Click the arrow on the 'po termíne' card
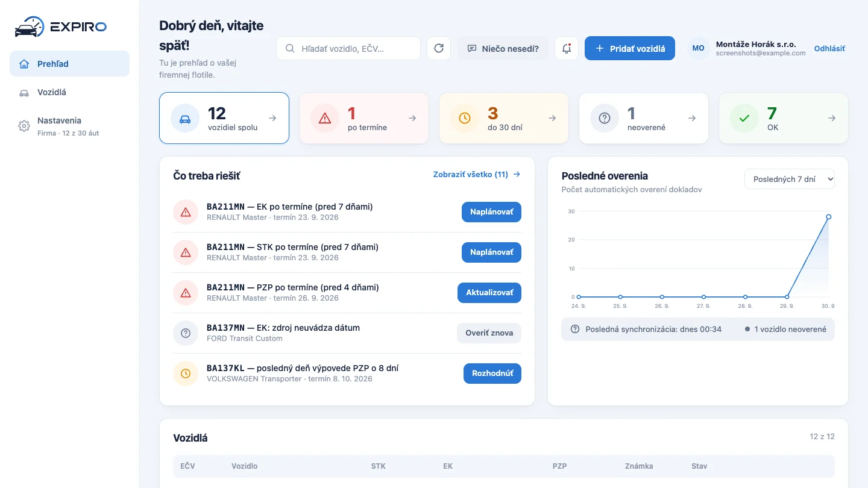The image size is (868, 488). [412, 118]
